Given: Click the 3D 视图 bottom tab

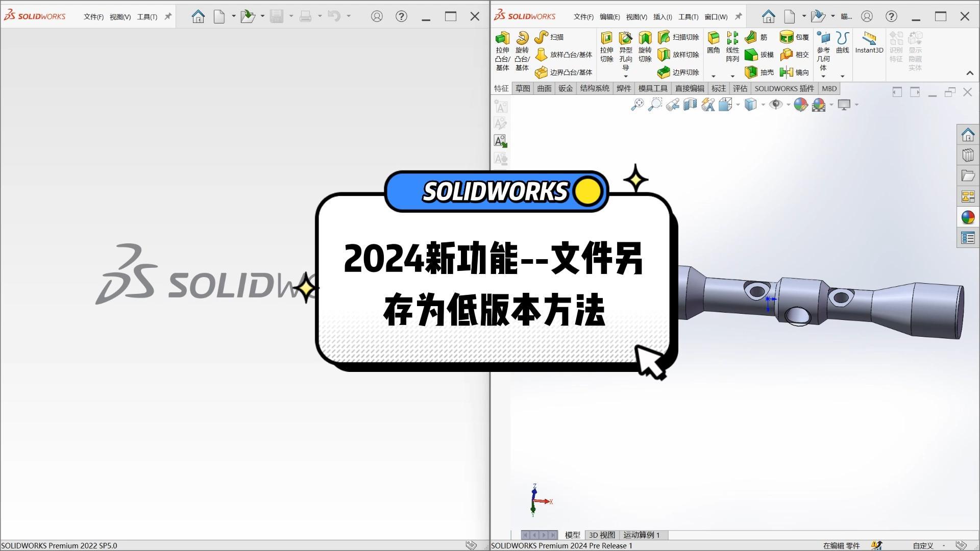Looking at the screenshot, I should coord(602,535).
